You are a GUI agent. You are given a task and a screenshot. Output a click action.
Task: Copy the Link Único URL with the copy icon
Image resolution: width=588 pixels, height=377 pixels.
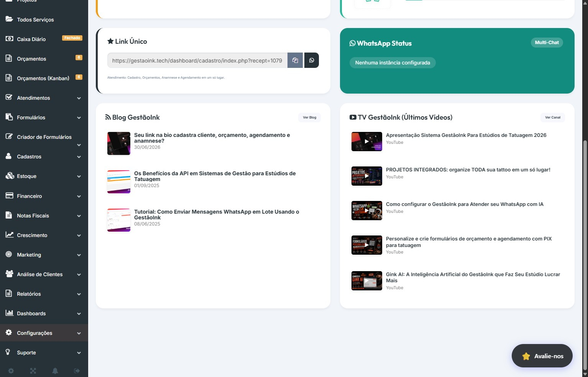295,60
